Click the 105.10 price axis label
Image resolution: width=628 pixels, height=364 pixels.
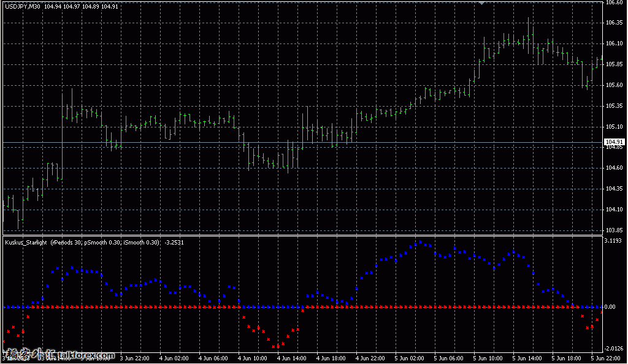(x=614, y=127)
